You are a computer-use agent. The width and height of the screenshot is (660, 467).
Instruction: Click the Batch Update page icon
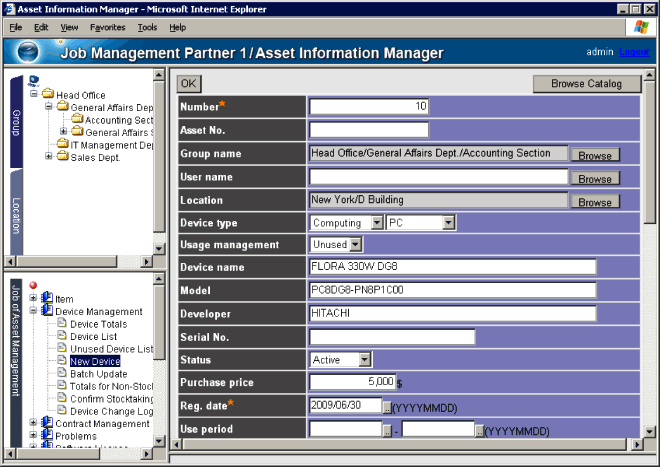pos(62,374)
